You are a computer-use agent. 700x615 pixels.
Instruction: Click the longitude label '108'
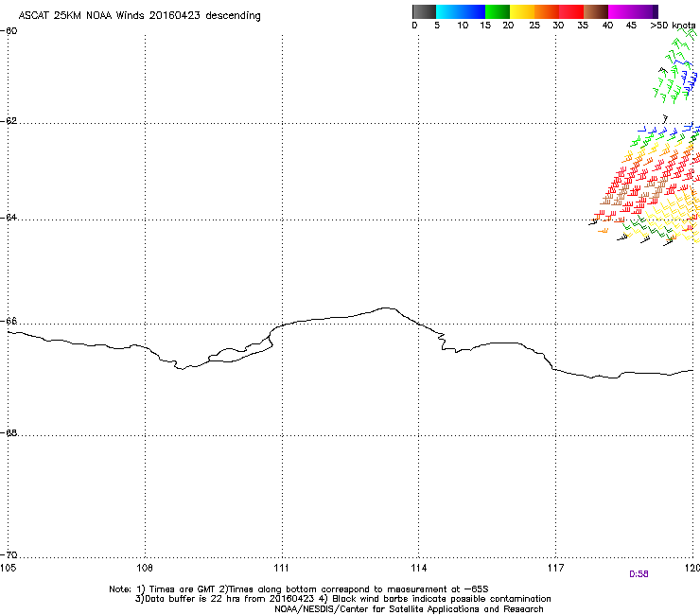tap(145, 568)
